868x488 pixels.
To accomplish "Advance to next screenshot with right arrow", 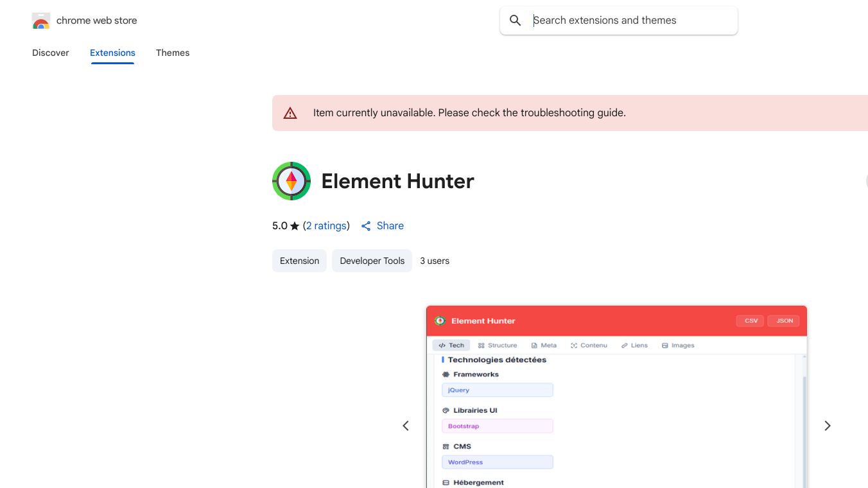I will click(828, 426).
